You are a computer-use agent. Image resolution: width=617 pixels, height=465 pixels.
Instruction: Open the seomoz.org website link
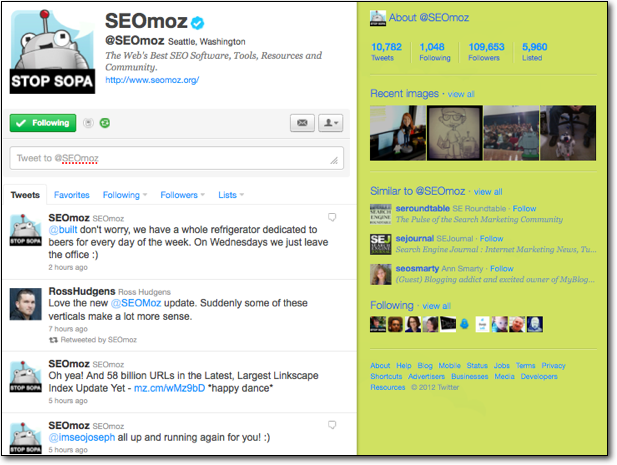152,80
